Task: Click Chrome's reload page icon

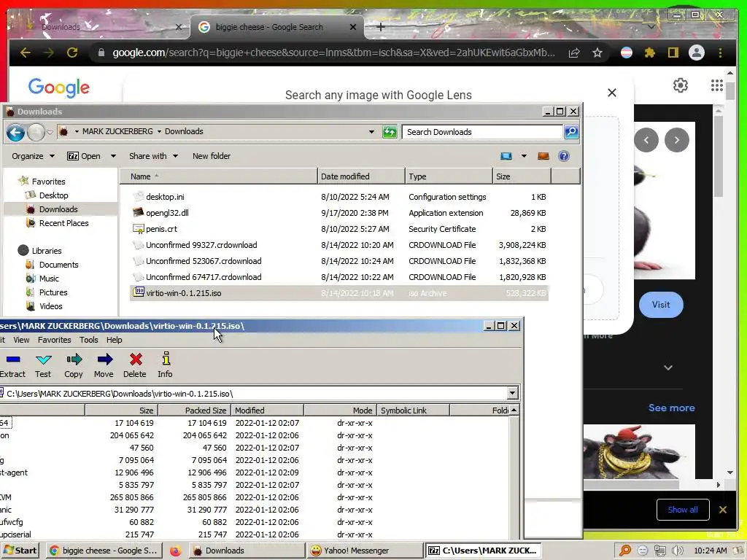Action: click(72, 52)
